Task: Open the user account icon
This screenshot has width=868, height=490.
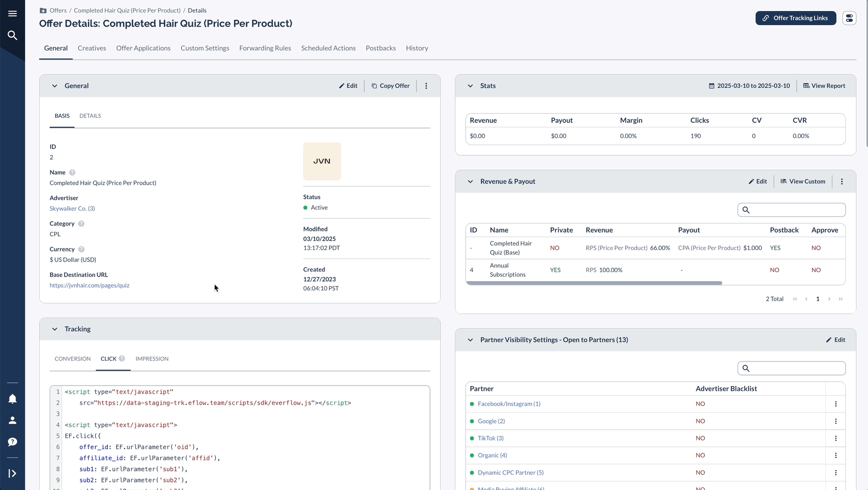Action: click(x=13, y=420)
